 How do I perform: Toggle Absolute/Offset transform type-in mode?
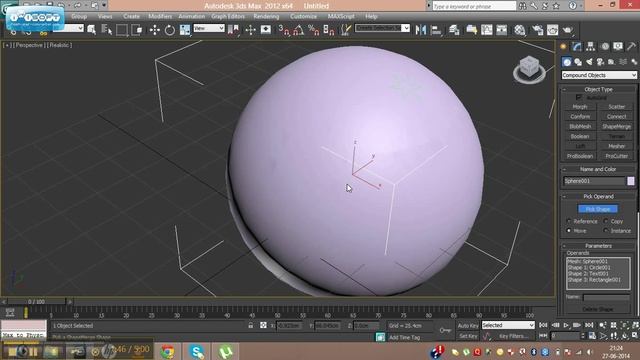pyautogui.click(x=263, y=325)
